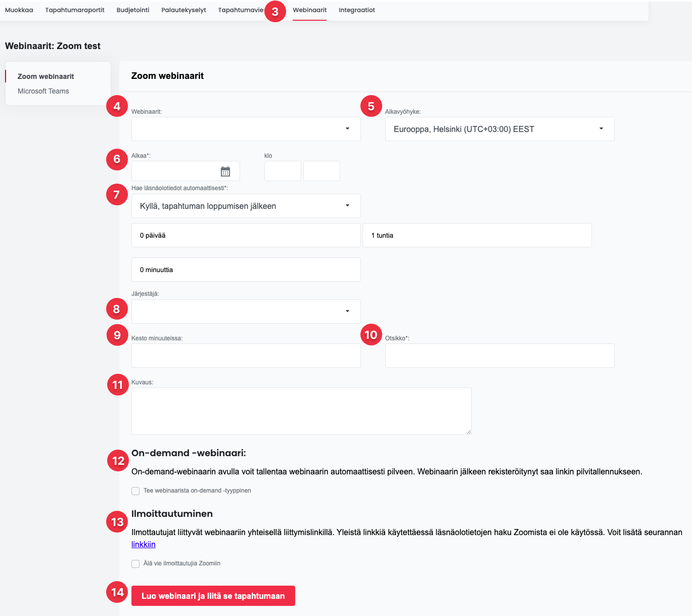Open the calendar date picker icon

[x=225, y=171]
